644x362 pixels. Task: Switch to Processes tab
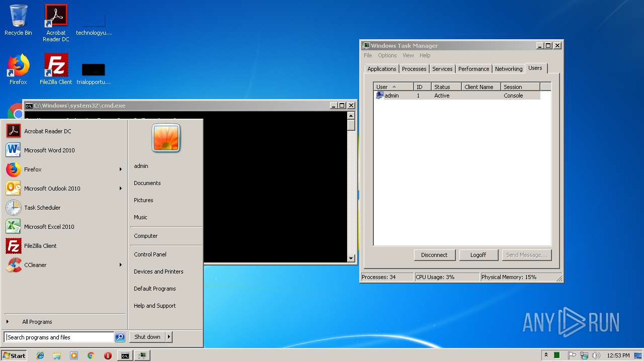(x=414, y=69)
